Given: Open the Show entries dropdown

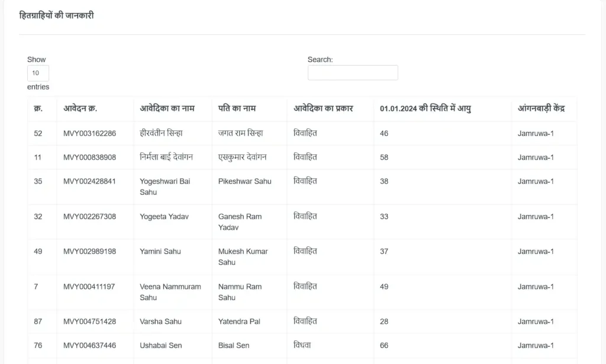Looking at the screenshot, I should (38, 73).
